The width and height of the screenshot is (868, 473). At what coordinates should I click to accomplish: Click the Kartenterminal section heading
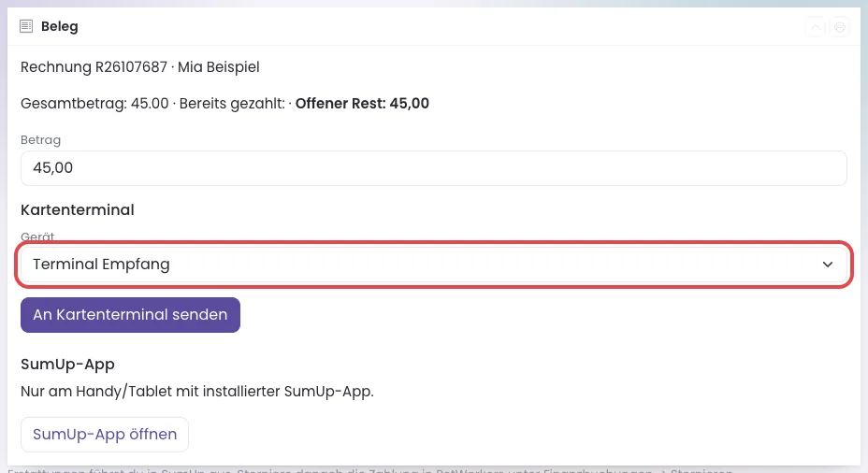78,209
